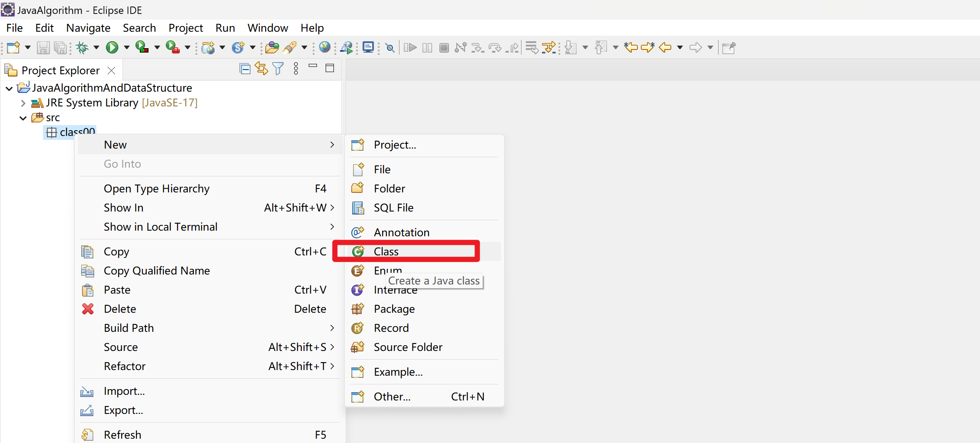Open the Navigate menu
980x443 pixels.
(x=88, y=28)
